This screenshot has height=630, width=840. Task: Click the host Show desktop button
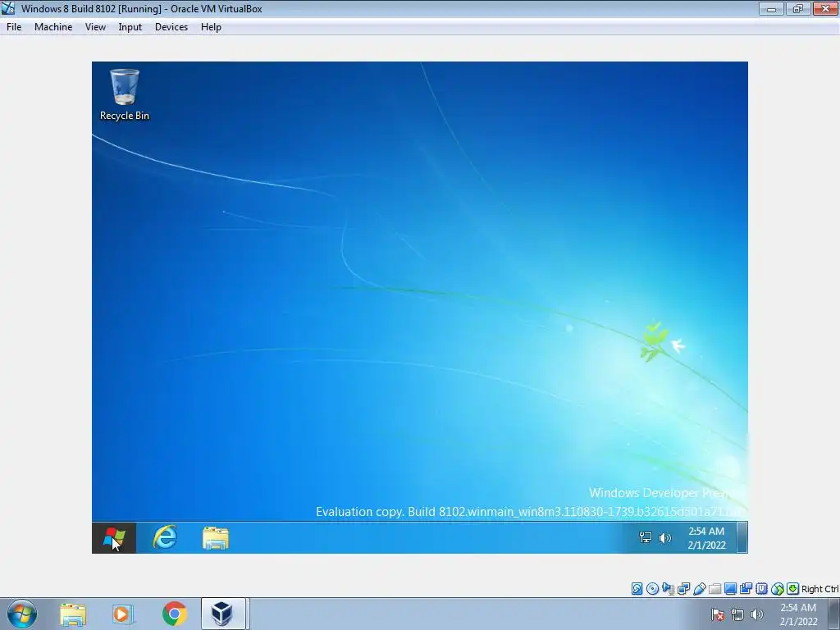pyautogui.click(x=834, y=614)
